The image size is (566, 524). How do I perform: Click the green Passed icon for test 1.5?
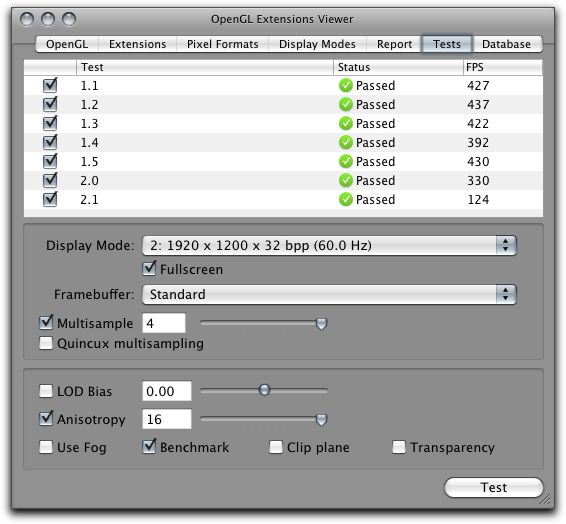coord(345,161)
